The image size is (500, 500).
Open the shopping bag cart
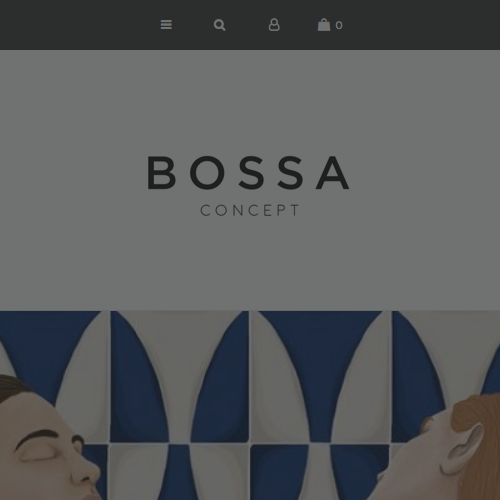click(324, 25)
